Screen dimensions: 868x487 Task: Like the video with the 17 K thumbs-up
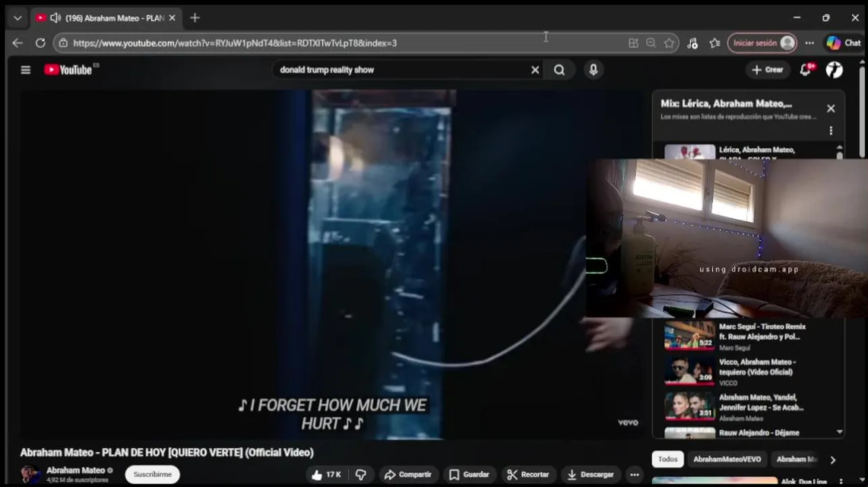click(325, 474)
